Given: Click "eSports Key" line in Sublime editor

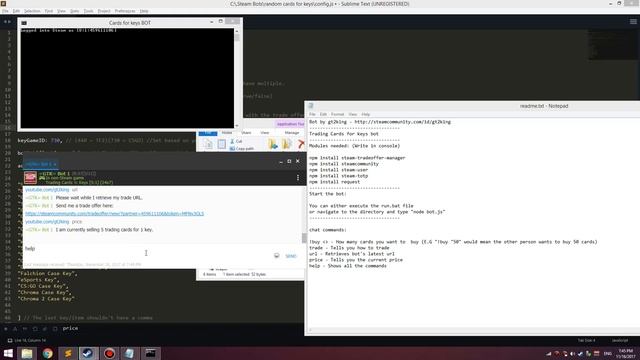Looking at the screenshot, I should pyautogui.click(x=38, y=280).
